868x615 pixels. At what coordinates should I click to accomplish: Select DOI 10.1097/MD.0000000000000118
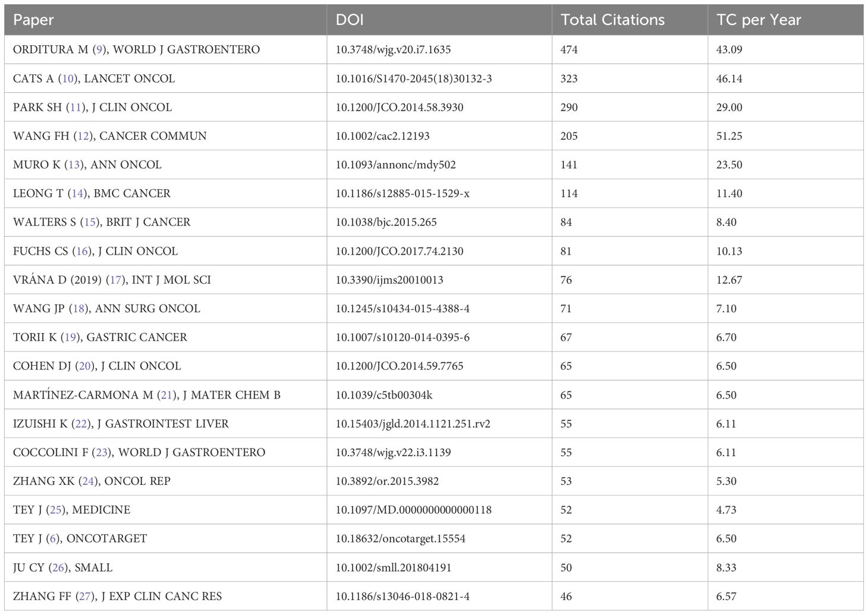tap(414, 510)
